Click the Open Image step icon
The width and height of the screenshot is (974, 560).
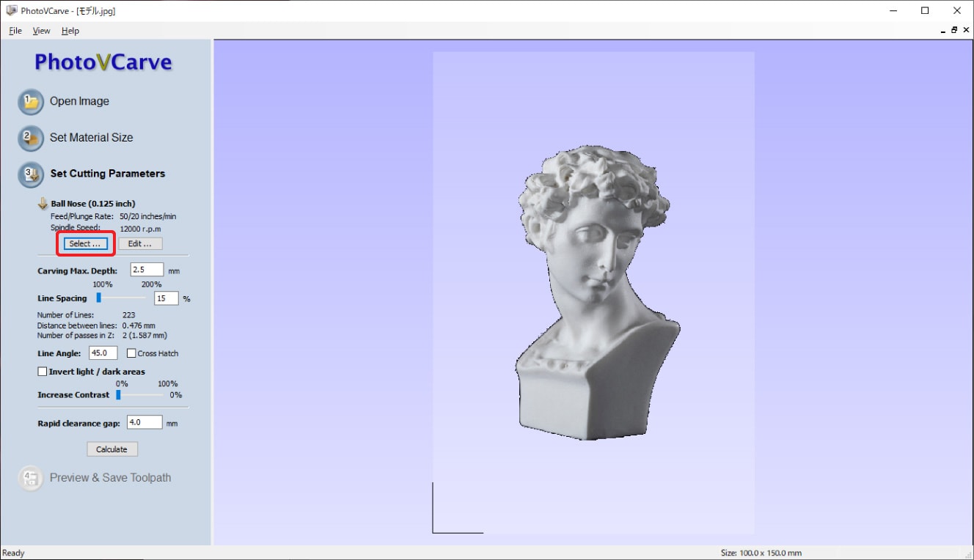tap(31, 103)
